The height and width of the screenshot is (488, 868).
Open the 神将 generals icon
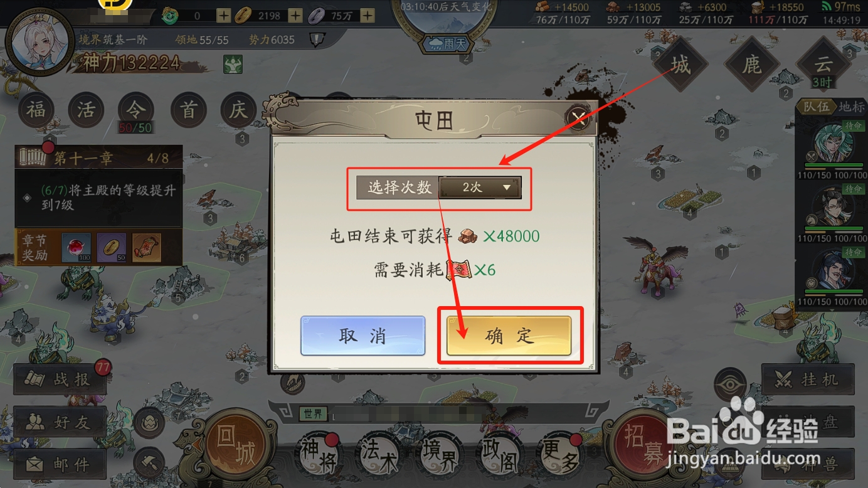317,456
